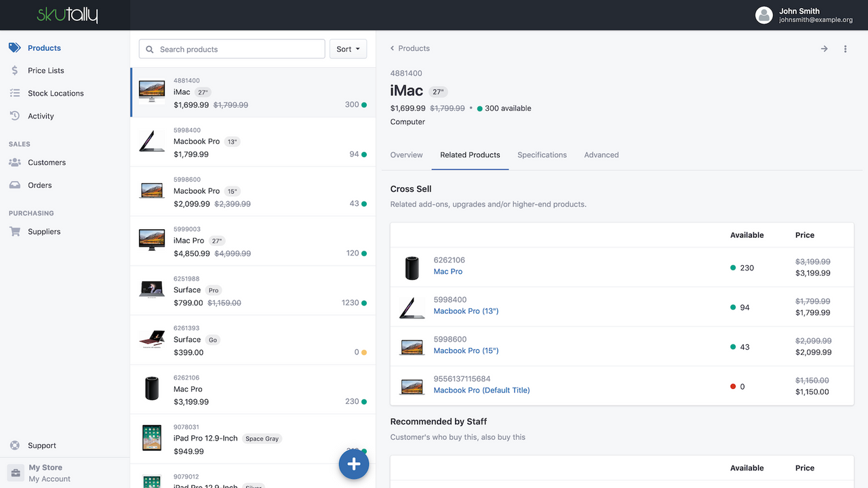Click 9556137115684 product image in Cross Sell
The height and width of the screenshot is (488, 868).
coord(412,386)
